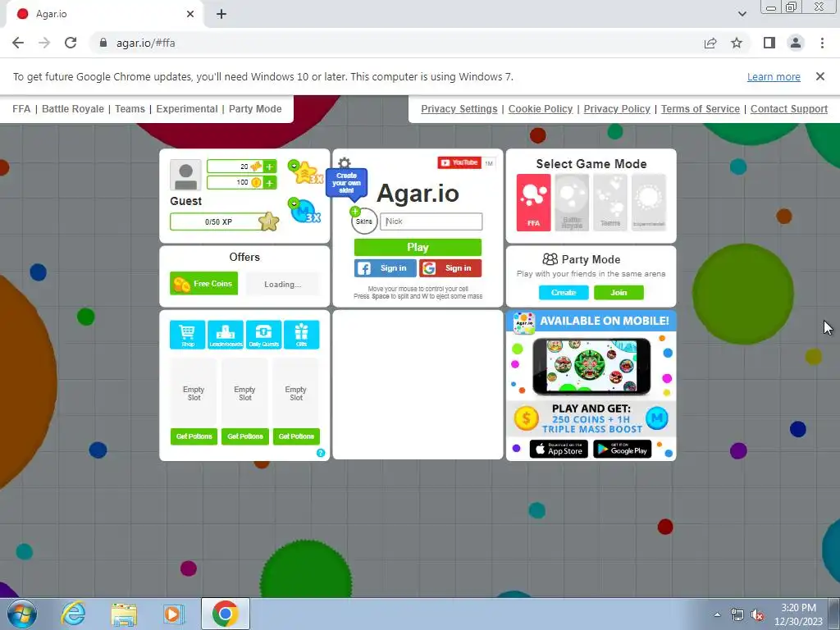Screen dimensions: 840x630
Task: Select the Agar.io browser tab
Action: click(104, 14)
